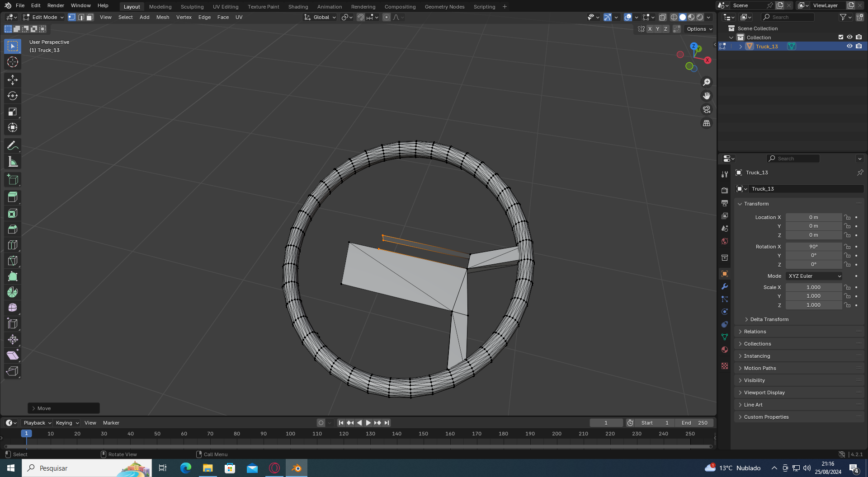Select the Measure tool

(13, 162)
